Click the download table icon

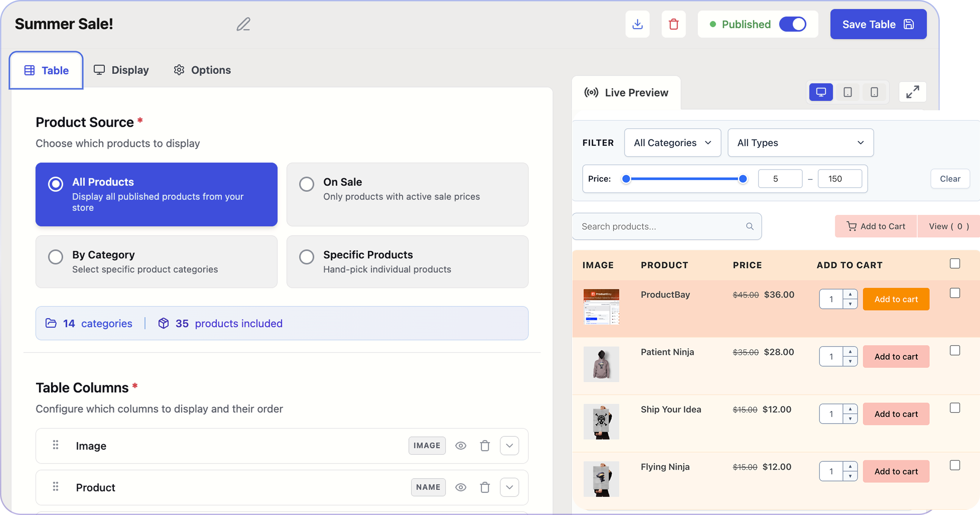coord(637,24)
